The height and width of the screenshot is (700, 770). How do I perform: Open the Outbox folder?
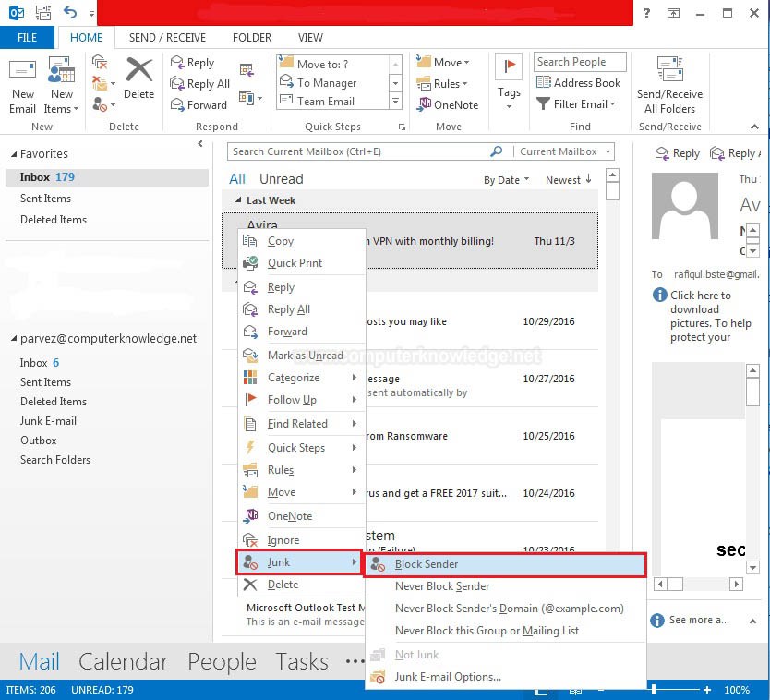pos(38,441)
